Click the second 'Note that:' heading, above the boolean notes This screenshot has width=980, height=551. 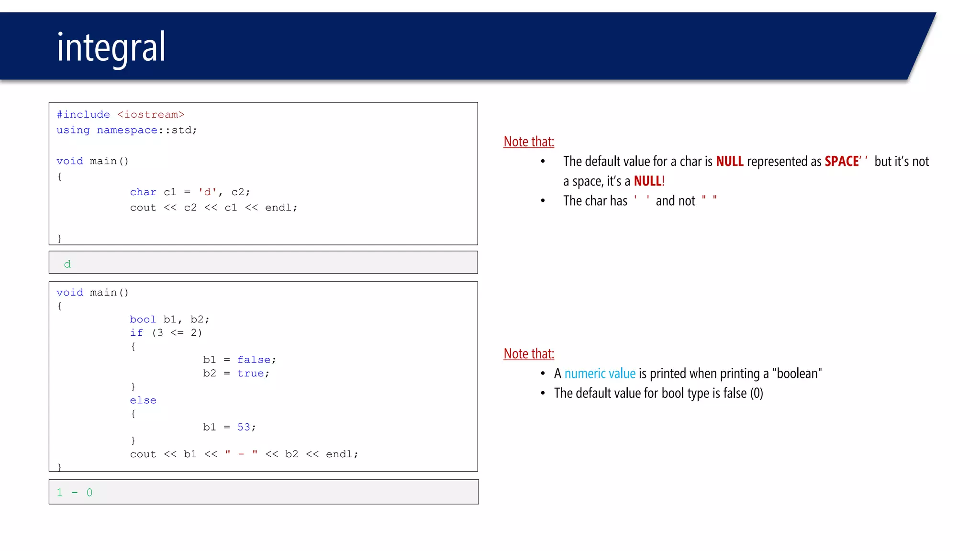(x=529, y=353)
